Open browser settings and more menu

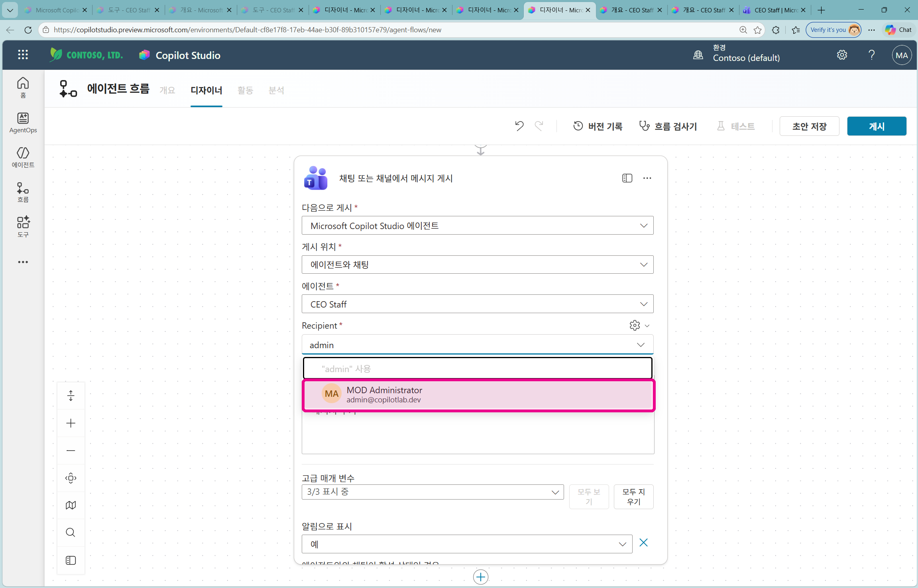[872, 30]
